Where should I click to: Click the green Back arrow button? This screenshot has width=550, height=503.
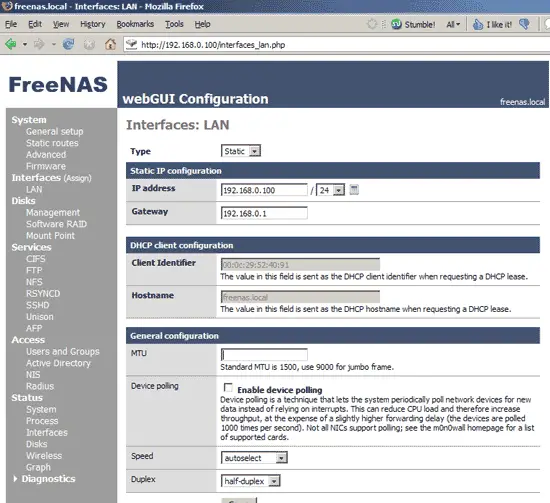coord(11,44)
